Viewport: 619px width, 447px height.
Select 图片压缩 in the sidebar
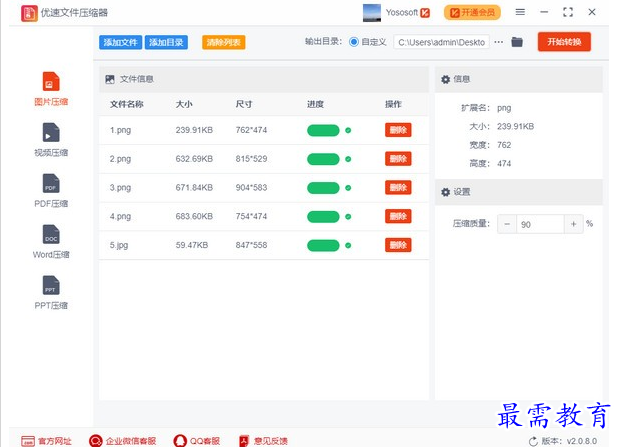(50, 88)
